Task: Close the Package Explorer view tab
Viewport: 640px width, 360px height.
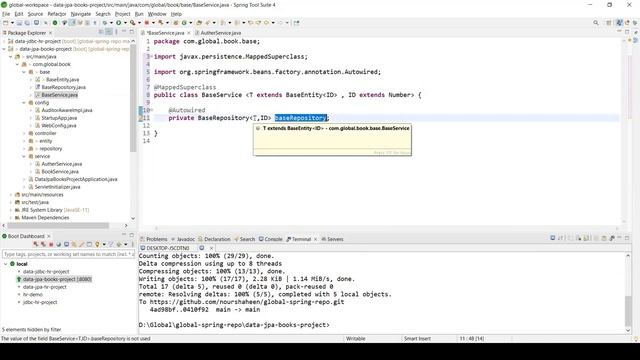Action: pos(50,33)
